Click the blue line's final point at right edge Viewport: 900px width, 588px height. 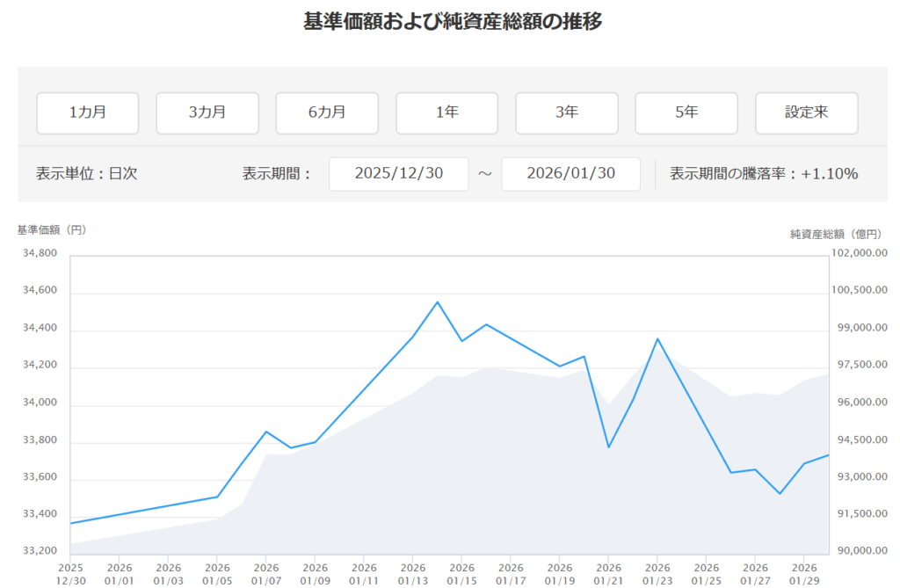(829, 455)
